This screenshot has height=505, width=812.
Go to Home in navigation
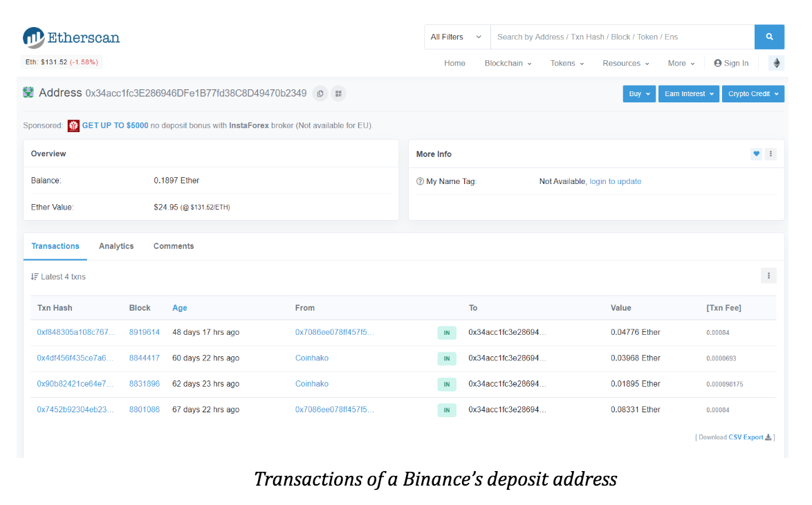454,63
